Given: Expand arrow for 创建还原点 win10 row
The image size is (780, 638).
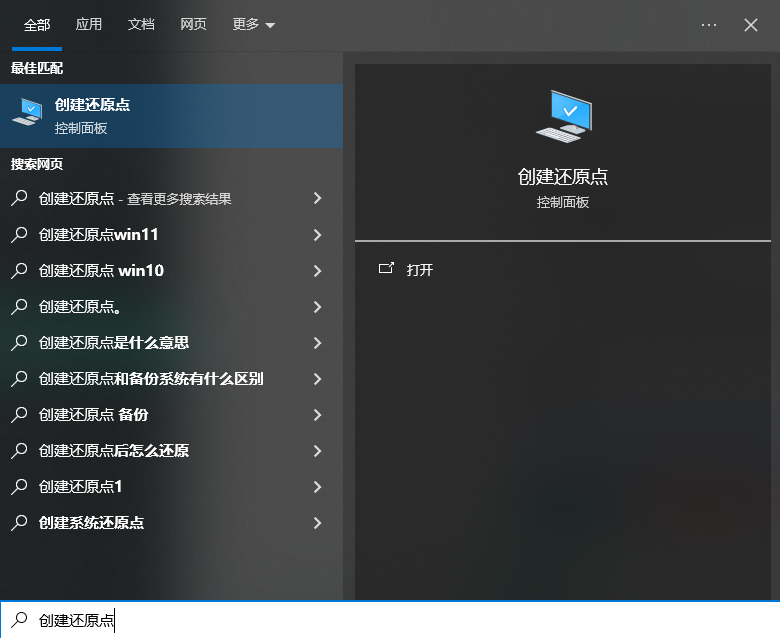Looking at the screenshot, I should tap(317, 271).
